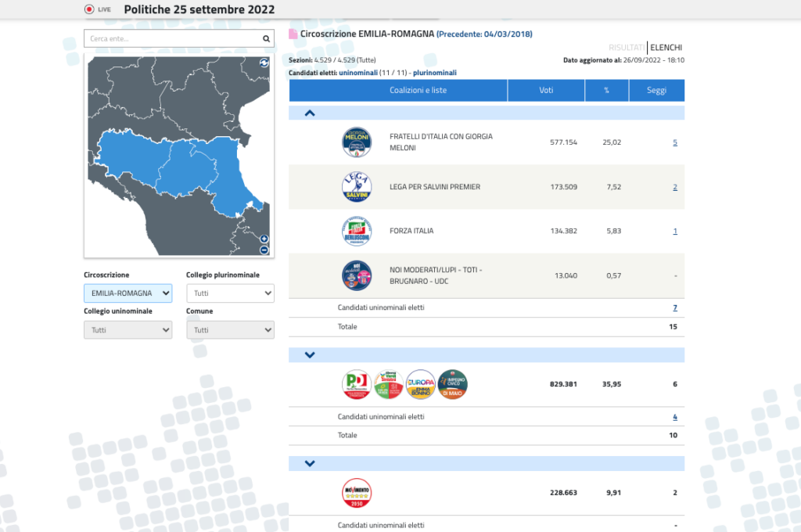Screen dimensions: 801x532
Task: Click the FRATELLI D'ITALIA CON GIORGIA MELONI name
Action: pyautogui.click(x=441, y=142)
